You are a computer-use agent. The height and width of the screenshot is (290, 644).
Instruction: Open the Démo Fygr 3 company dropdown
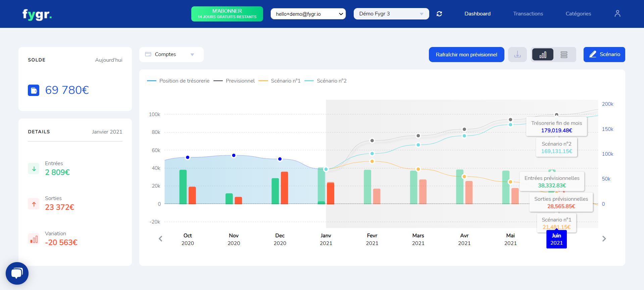[391, 14]
